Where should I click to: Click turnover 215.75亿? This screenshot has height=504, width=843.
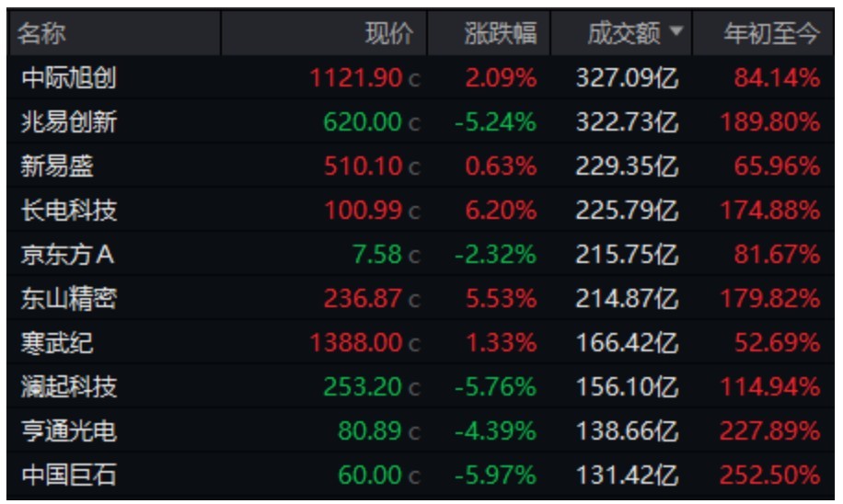[627, 254]
